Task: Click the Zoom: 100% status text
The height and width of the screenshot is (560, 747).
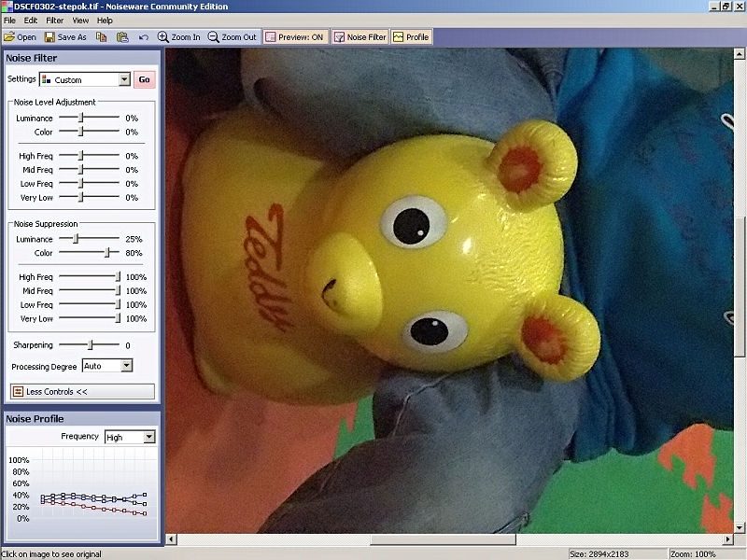Action: 693,554
